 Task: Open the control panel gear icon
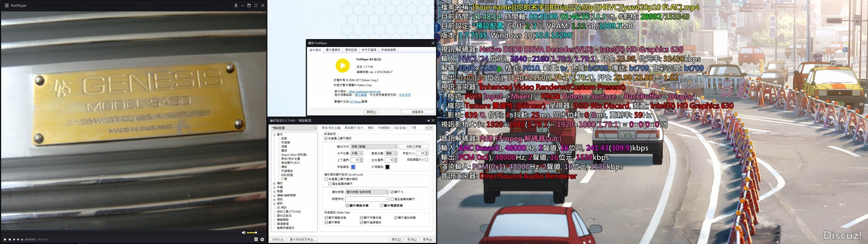pos(262,239)
